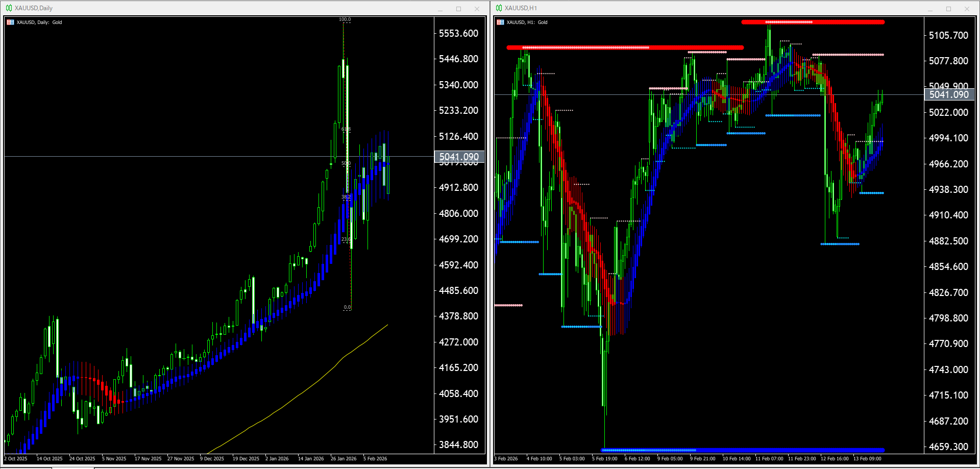Viewport: 980px width, 469px height.
Task: Click the XAUUSD,H1 window title icon
Action: [499, 8]
